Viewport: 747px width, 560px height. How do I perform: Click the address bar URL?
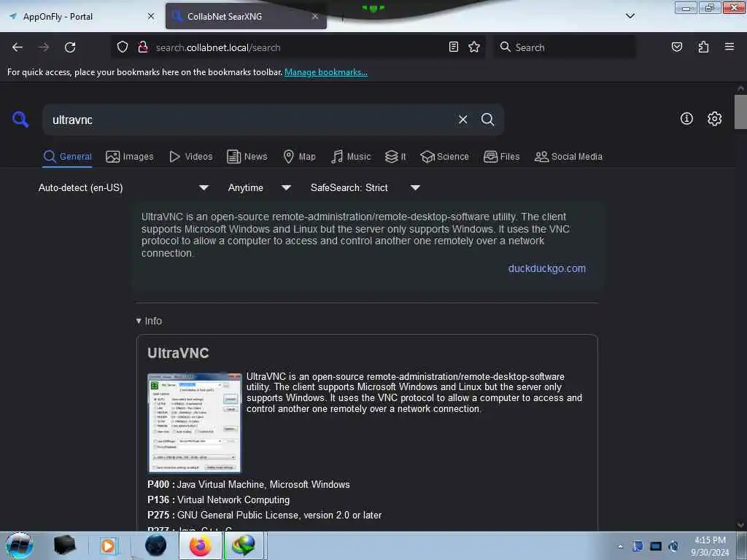218,47
